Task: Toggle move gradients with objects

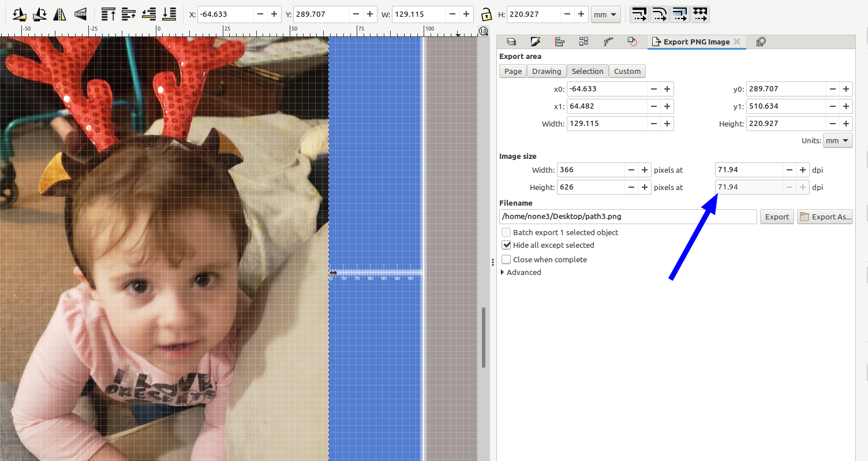Action: click(x=679, y=14)
